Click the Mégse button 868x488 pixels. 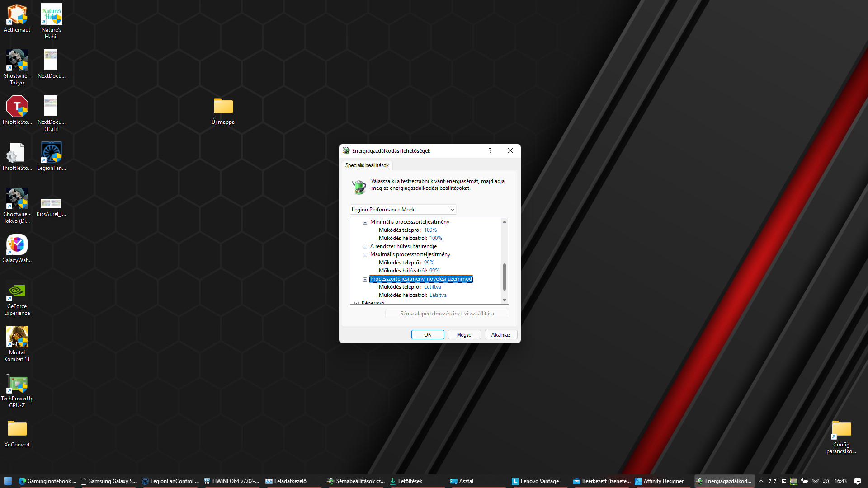(x=464, y=335)
